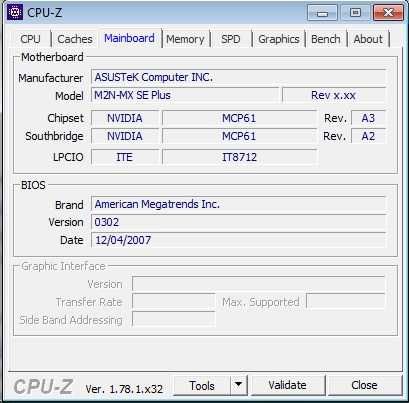Open the Caches tab
The image size is (409, 403).
point(75,39)
